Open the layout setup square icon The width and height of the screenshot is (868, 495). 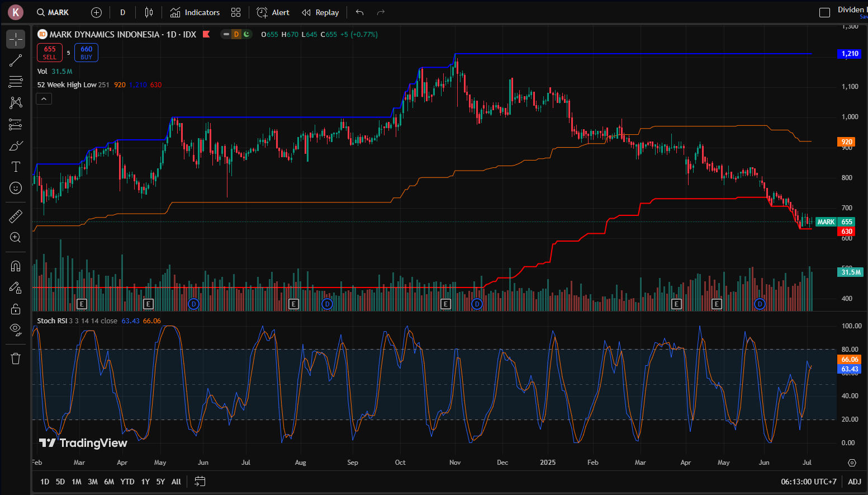pyautogui.click(x=824, y=12)
